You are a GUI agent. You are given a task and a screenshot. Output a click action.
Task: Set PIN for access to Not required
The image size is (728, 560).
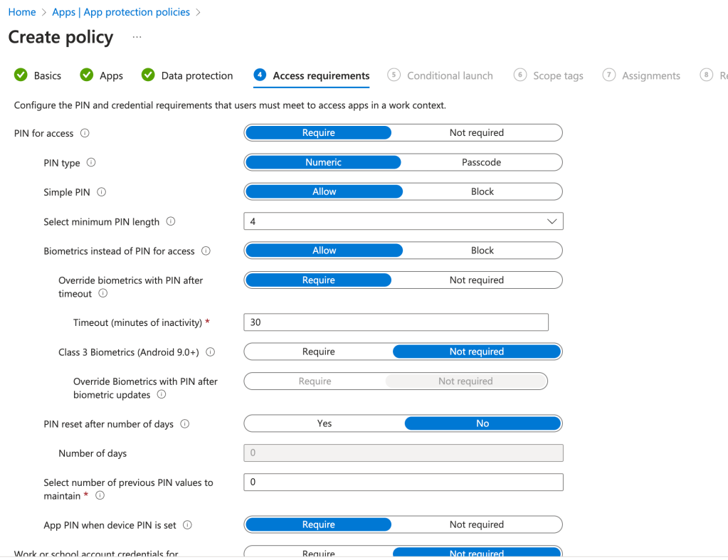(476, 133)
